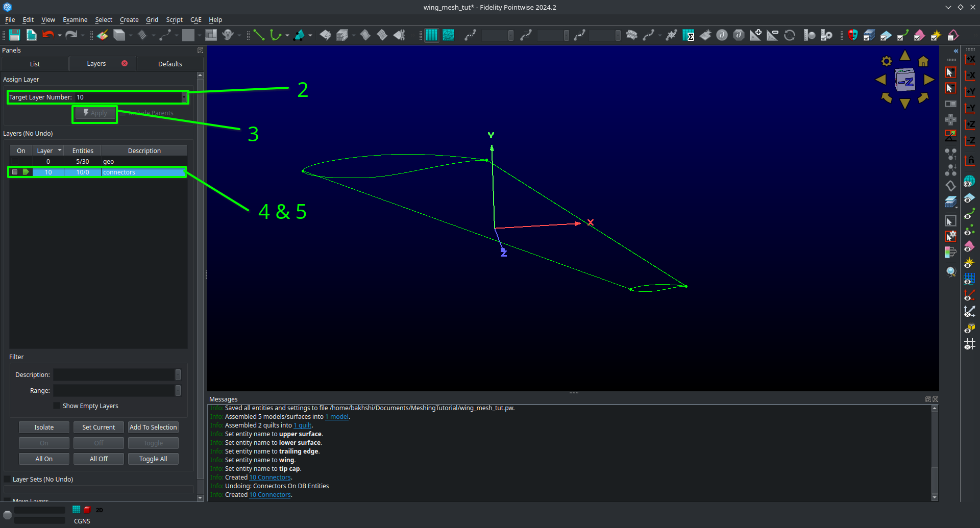Expand the shapes tool dropdown arrow
This screenshot has height=528, width=980.
pos(310,35)
